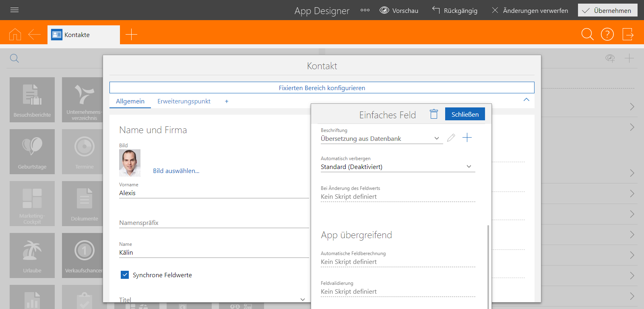Discard changes with Änderungen verwerfen
This screenshot has width=644, height=309.
[530, 10]
